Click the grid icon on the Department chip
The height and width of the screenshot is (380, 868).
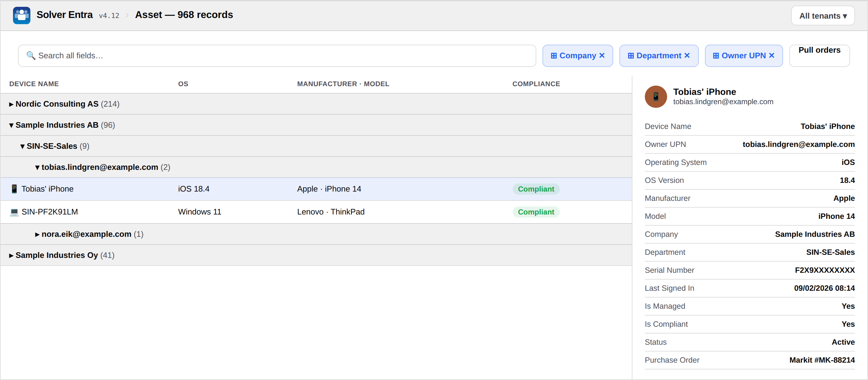point(631,55)
